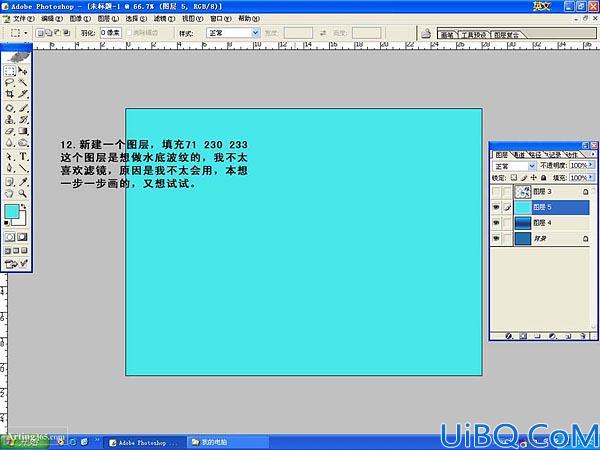Image resolution: width=600 pixels, height=450 pixels.
Task: Add layer mask button in Layers panel
Action: (x=523, y=336)
